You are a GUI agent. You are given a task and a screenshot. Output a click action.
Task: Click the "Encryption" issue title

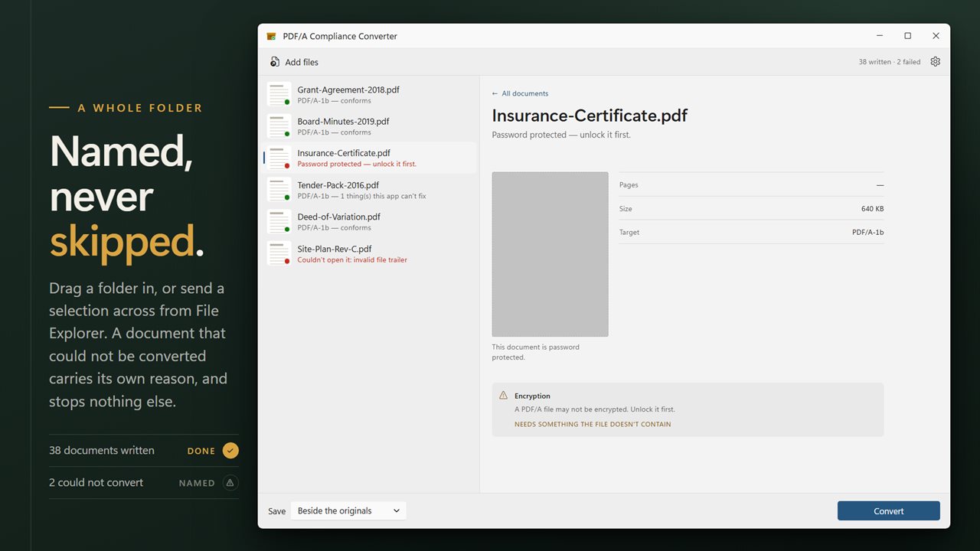(532, 396)
